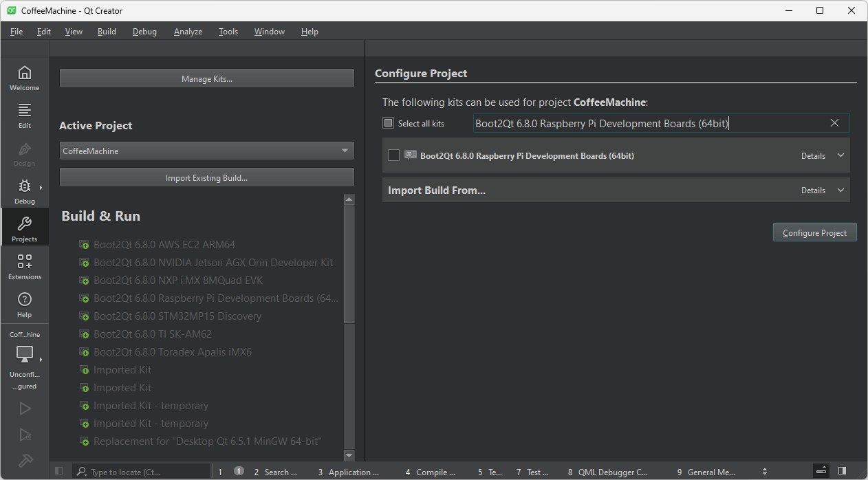868x480 pixels.
Task: Open the Debug mode
Action: 24,191
